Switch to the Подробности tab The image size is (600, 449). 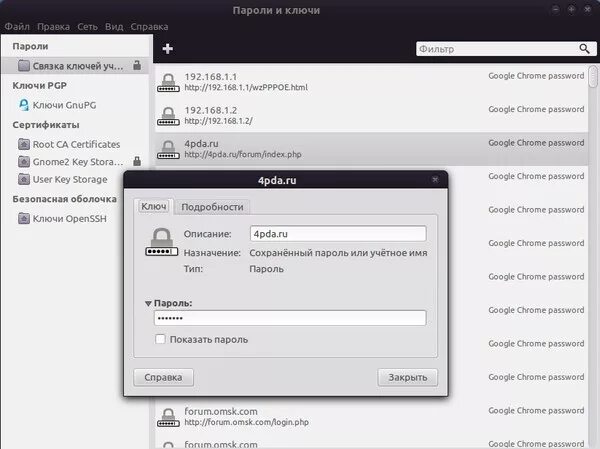[212, 207]
